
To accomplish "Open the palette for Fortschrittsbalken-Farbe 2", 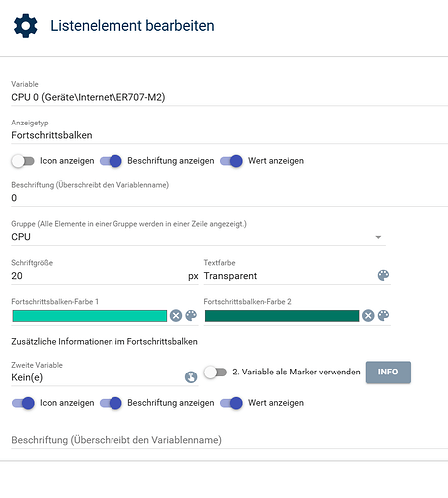I will (x=383, y=315).
